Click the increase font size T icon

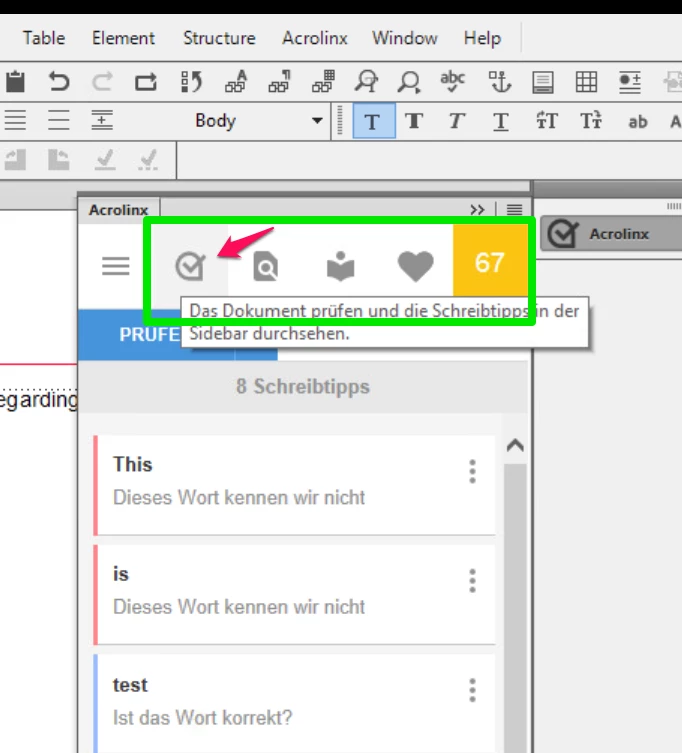547,121
